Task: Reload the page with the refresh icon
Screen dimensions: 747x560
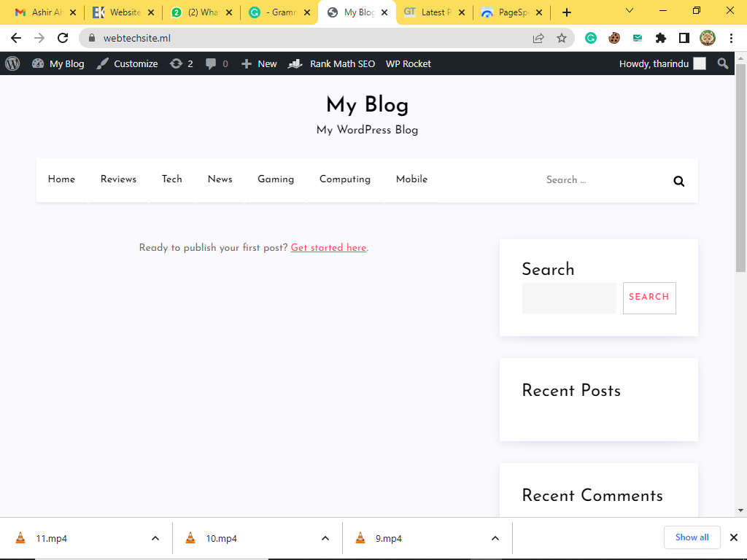Action: click(63, 38)
